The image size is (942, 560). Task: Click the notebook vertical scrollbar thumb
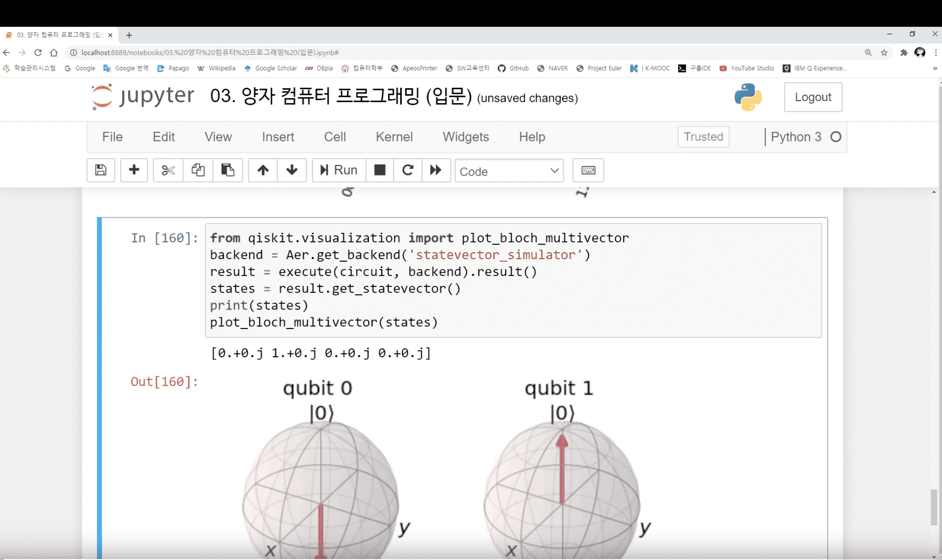[934, 507]
